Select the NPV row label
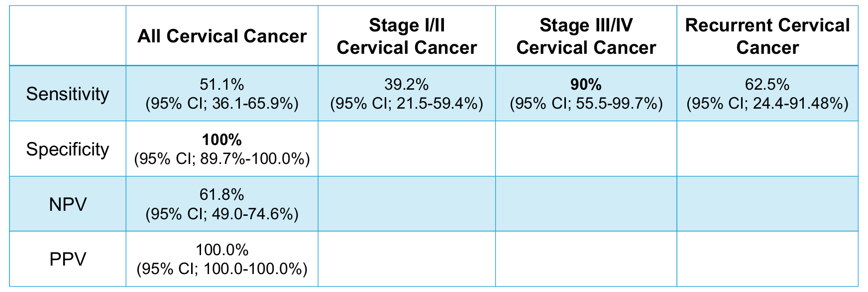The width and height of the screenshot is (868, 292). point(68,204)
